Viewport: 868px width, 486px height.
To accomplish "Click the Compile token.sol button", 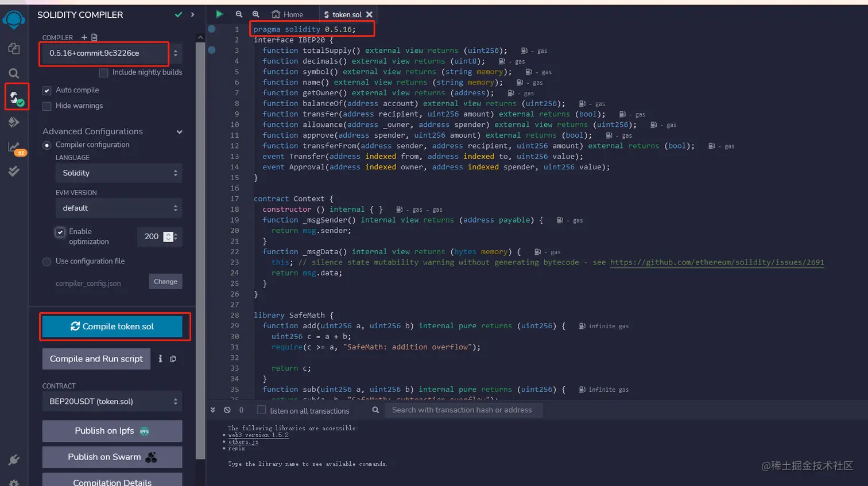I will click(x=113, y=326).
